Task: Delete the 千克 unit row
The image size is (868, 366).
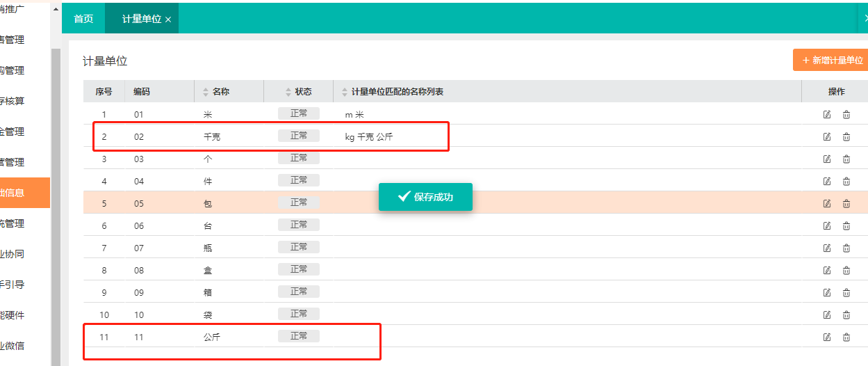Action: pyautogui.click(x=846, y=137)
